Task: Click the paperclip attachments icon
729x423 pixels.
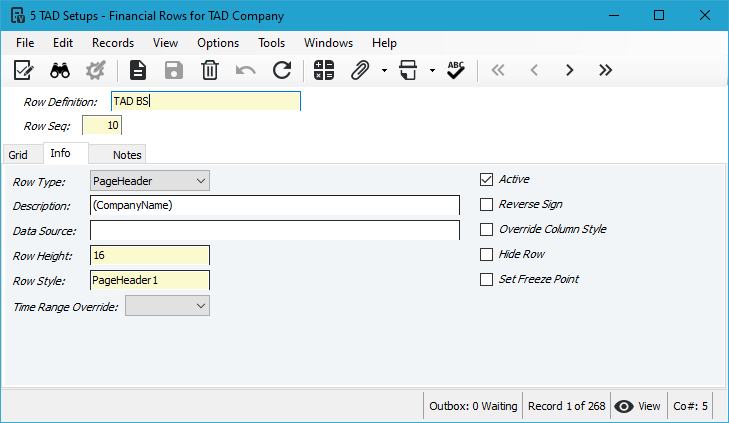Action: point(359,71)
